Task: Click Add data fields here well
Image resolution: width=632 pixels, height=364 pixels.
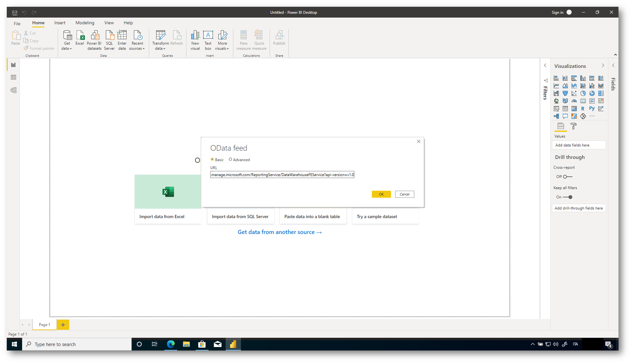Action: [579, 145]
